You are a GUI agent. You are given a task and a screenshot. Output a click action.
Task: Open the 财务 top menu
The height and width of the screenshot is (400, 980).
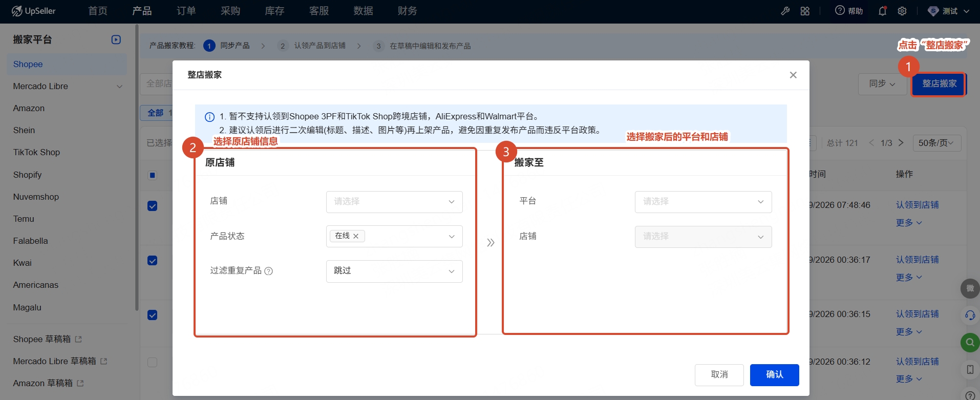[x=407, y=11]
